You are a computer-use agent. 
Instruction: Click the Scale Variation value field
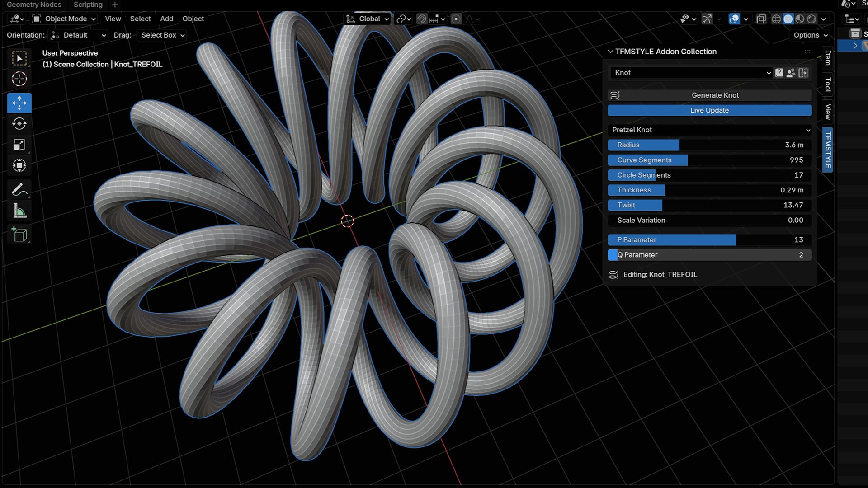[x=709, y=221]
